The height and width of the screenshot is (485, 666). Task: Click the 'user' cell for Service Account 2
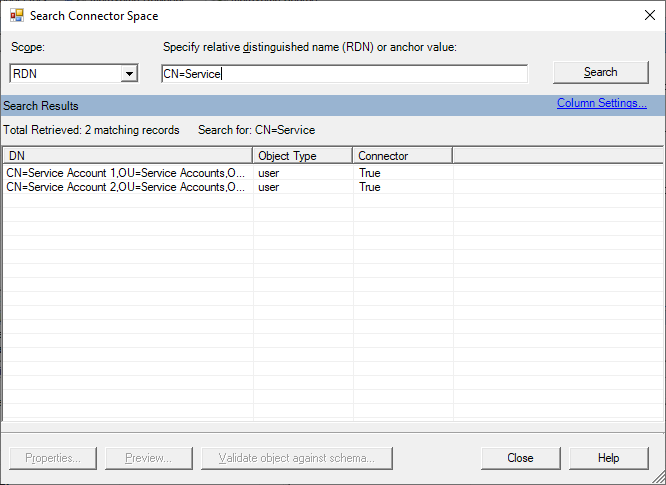tap(269, 187)
